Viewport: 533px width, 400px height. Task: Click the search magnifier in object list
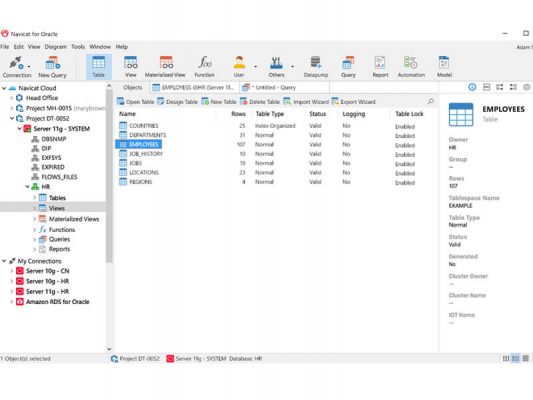pos(431,101)
